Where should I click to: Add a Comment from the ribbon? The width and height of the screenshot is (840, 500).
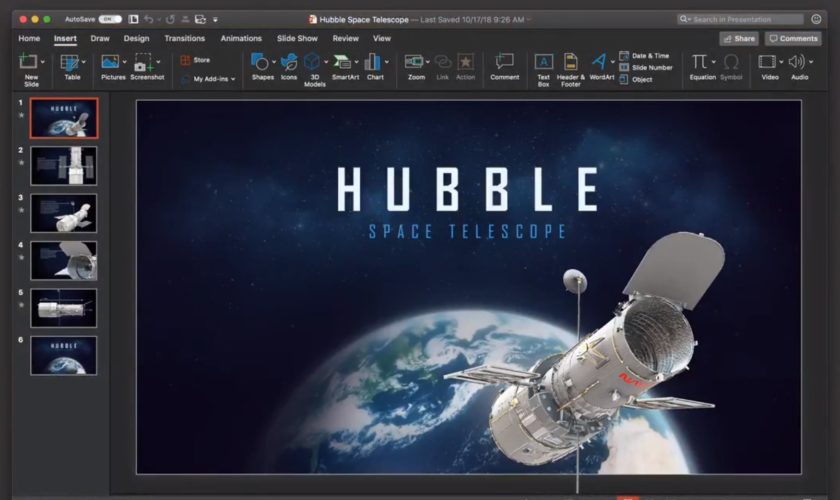point(504,63)
